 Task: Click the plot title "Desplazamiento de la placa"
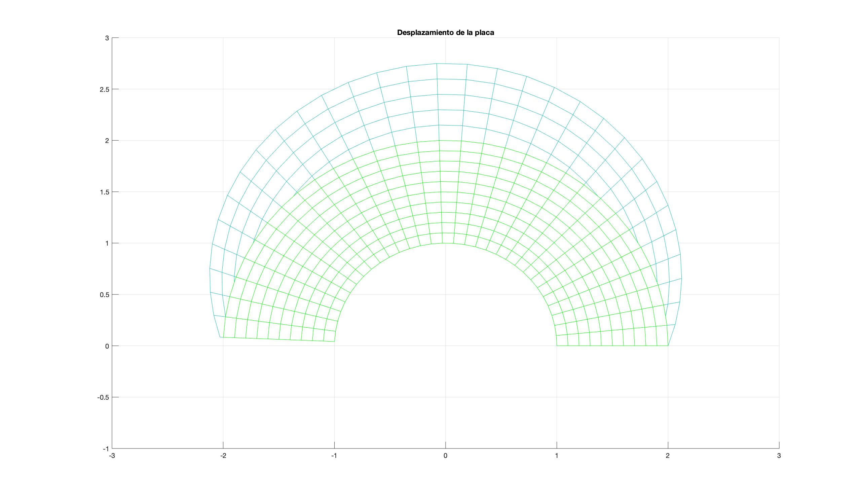446,33
